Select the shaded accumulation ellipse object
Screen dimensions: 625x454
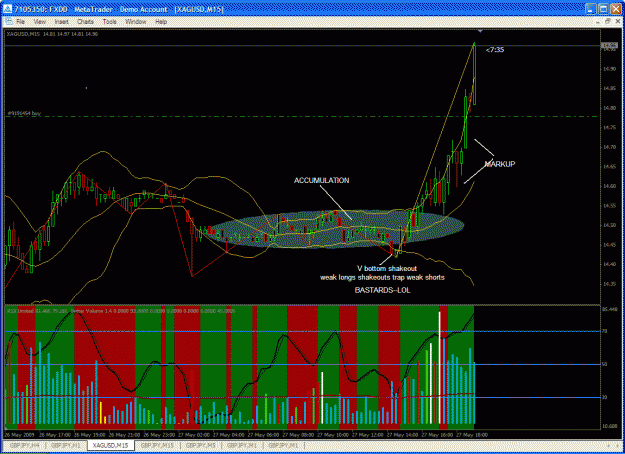336,229
